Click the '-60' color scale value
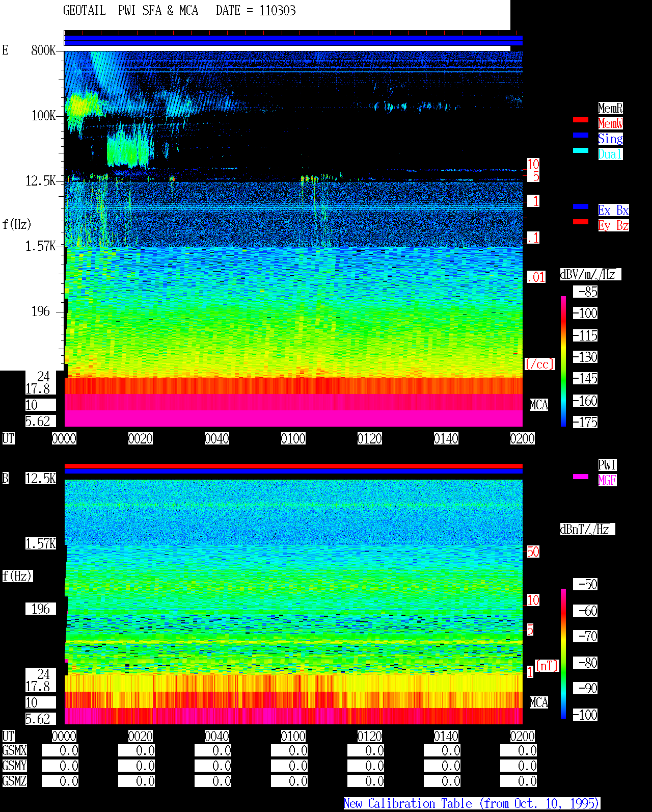 pyautogui.click(x=585, y=611)
